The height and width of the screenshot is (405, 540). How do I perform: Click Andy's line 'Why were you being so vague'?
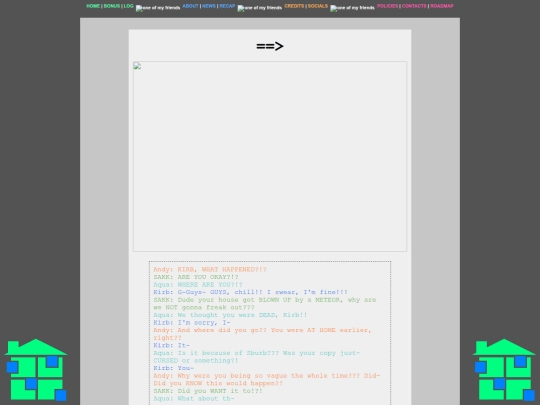(x=267, y=379)
